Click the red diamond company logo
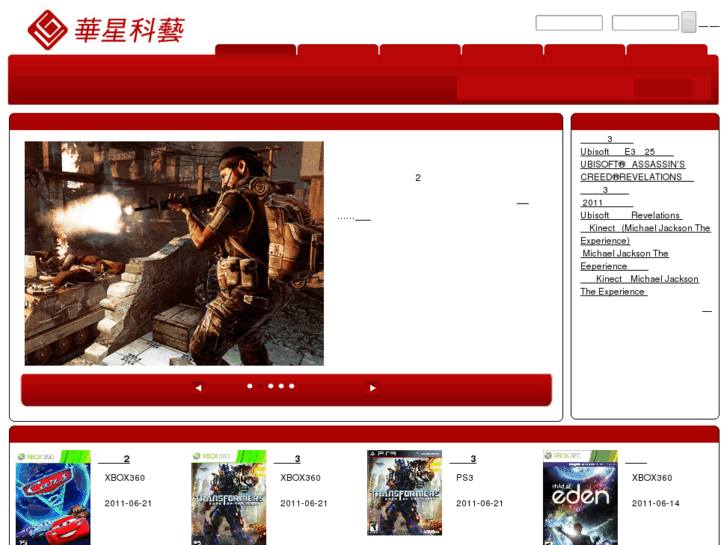The width and height of the screenshot is (727, 545). pyautogui.click(x=47, y=30)
